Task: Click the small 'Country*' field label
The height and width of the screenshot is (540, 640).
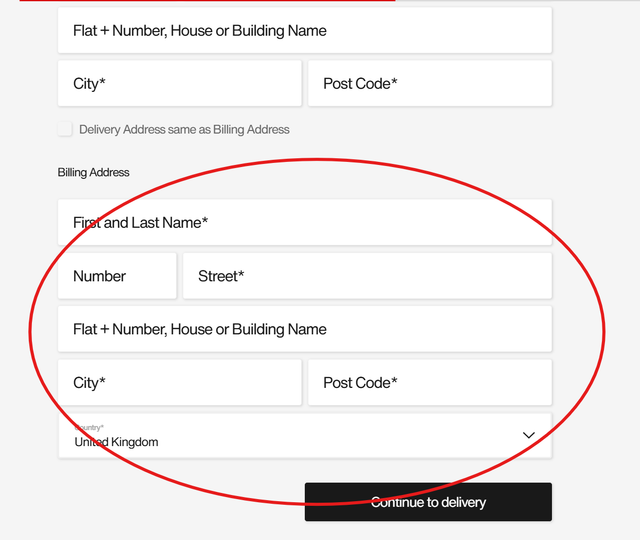Action: [x=89, y=427]
